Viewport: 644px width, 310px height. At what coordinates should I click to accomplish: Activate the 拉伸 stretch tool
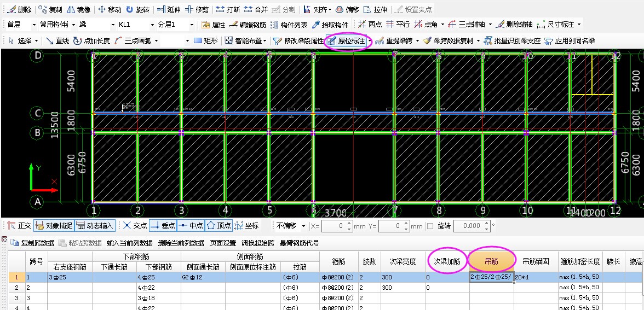pos(375,9)
